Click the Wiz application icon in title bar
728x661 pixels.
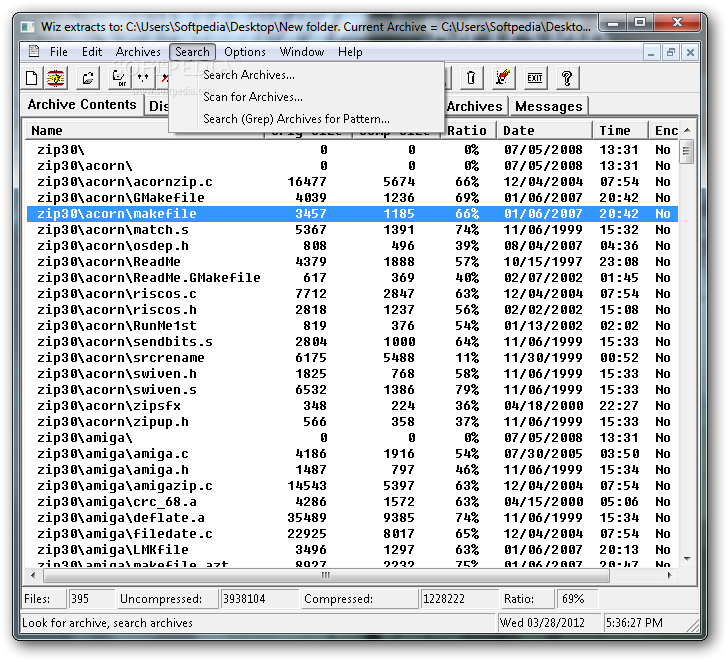[28, 27]
